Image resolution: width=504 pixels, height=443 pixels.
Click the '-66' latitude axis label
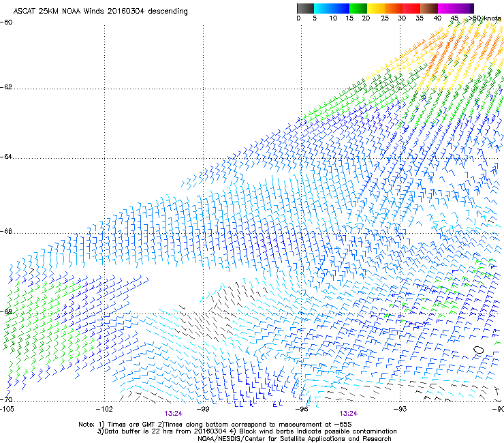click(x=6, y=231)
